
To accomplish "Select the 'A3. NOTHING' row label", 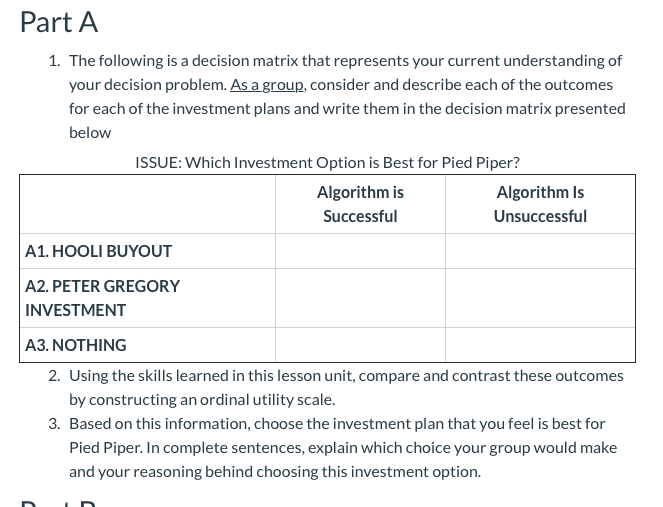I will coord(76,345).
